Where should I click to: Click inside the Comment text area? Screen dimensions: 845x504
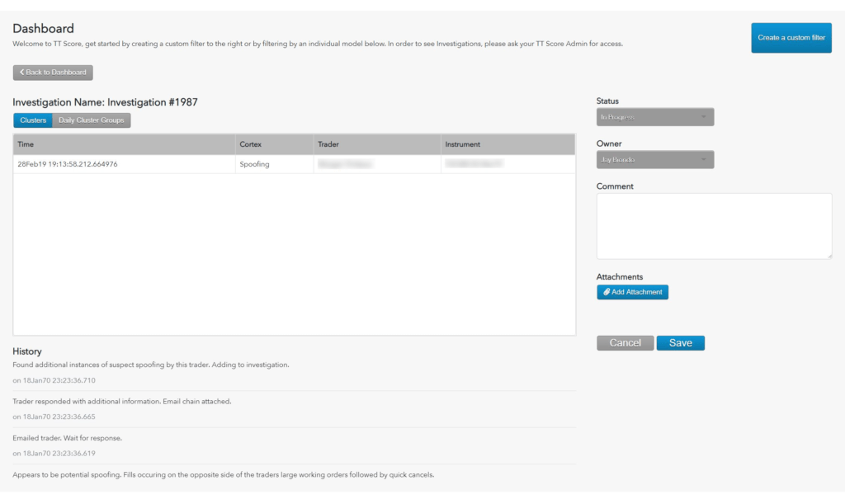coord(714,225)
